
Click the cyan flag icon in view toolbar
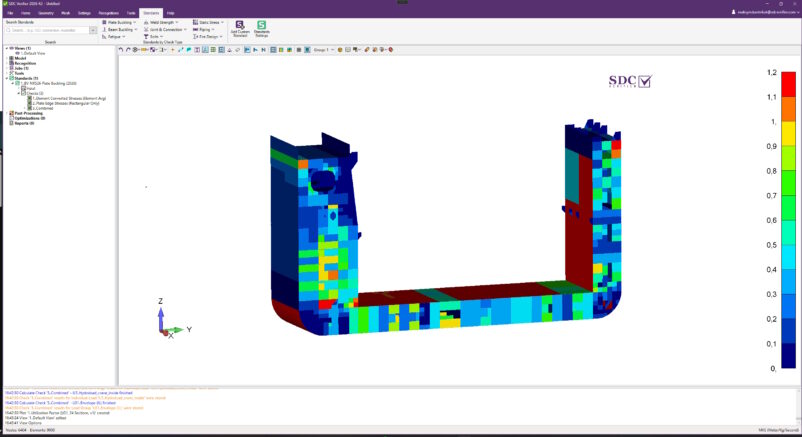(189, 50)
